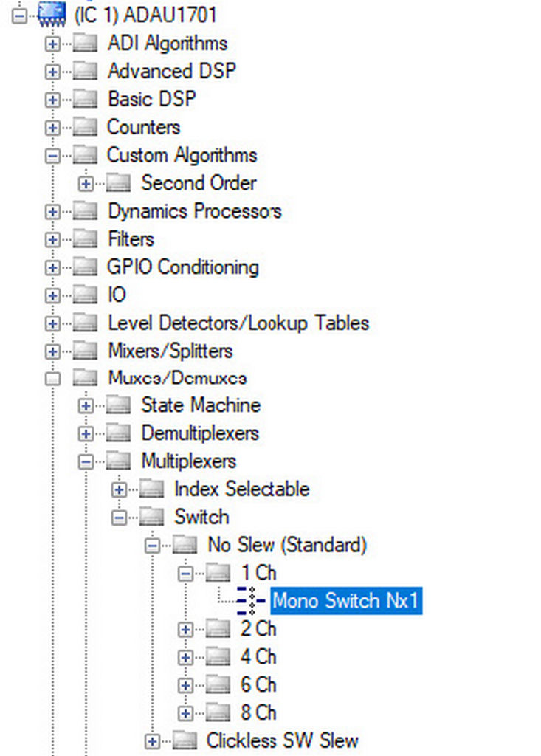541x756 pixels.
Task: Expand the 2 Ch folder
Action: coord(185,630)
